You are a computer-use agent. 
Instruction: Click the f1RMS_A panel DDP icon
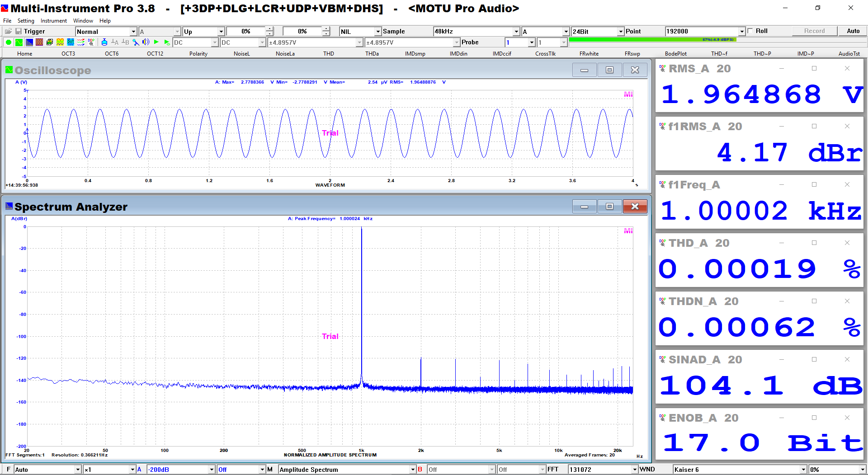(x=662, y=126)
